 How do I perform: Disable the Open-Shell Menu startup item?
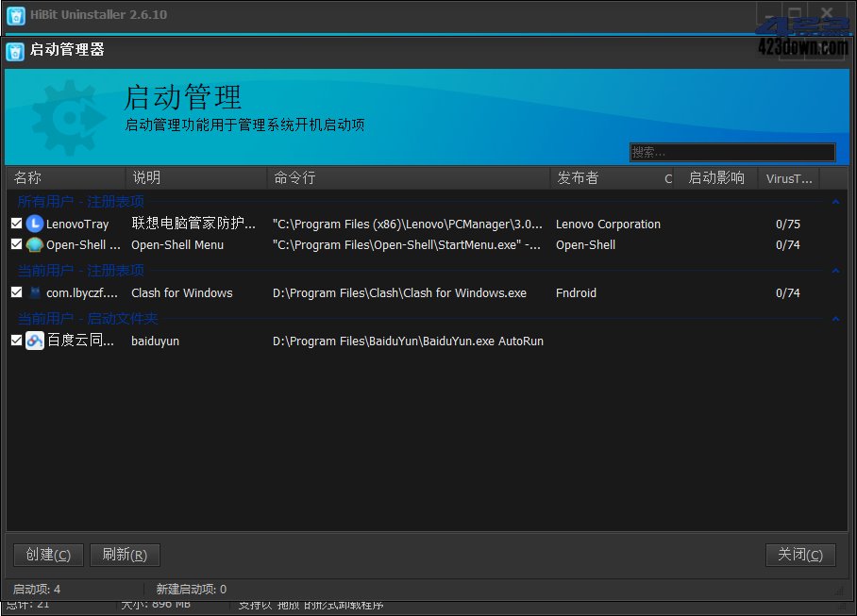(x=15, y=244)
